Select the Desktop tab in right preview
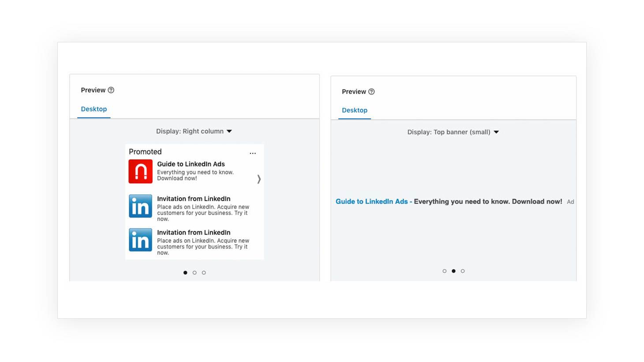This screenshot has width=644, height=362. tap(355, 110)
